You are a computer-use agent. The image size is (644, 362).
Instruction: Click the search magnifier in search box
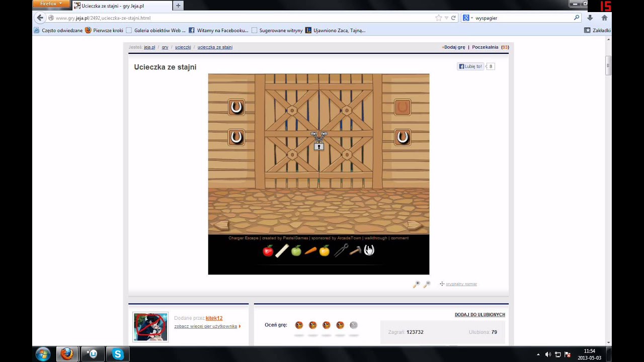click(x=577, y=18)
